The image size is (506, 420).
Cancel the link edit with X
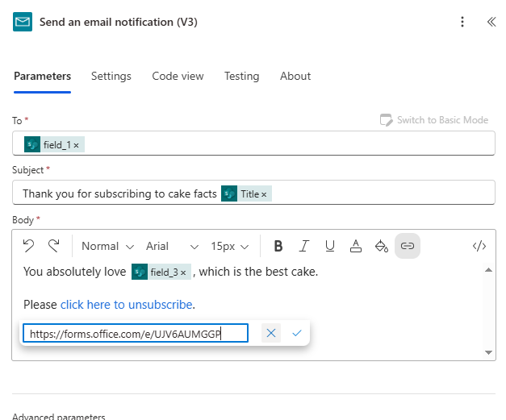(x=271, y=333)
